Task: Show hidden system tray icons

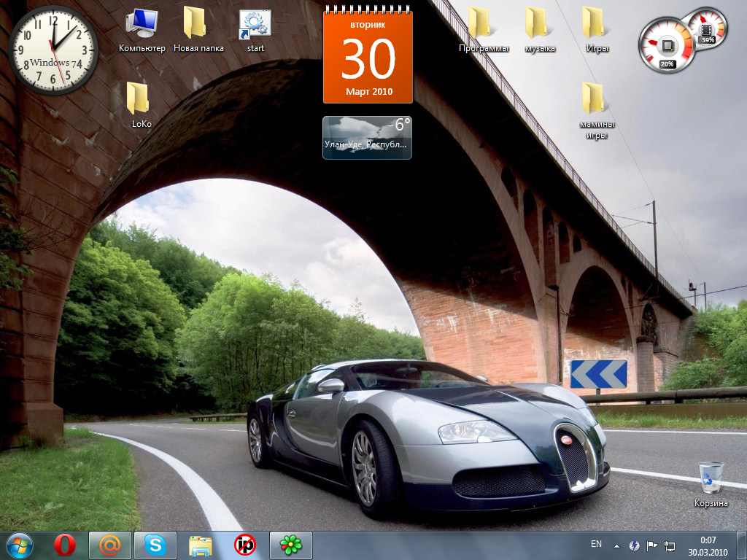Action: click(616, 545)
